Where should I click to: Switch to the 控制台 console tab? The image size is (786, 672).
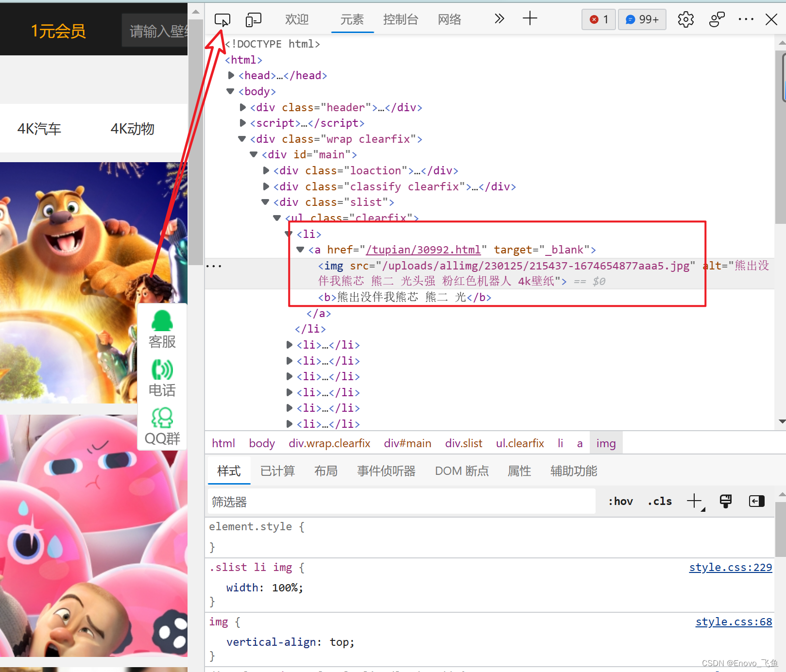coord(400,19)
